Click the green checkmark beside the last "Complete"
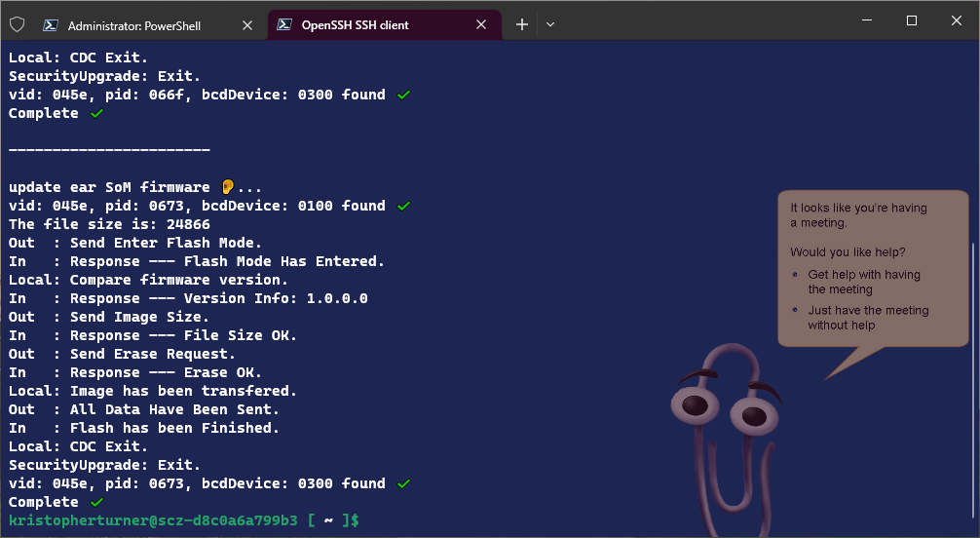The image size is (980, 538). (95, 502)
